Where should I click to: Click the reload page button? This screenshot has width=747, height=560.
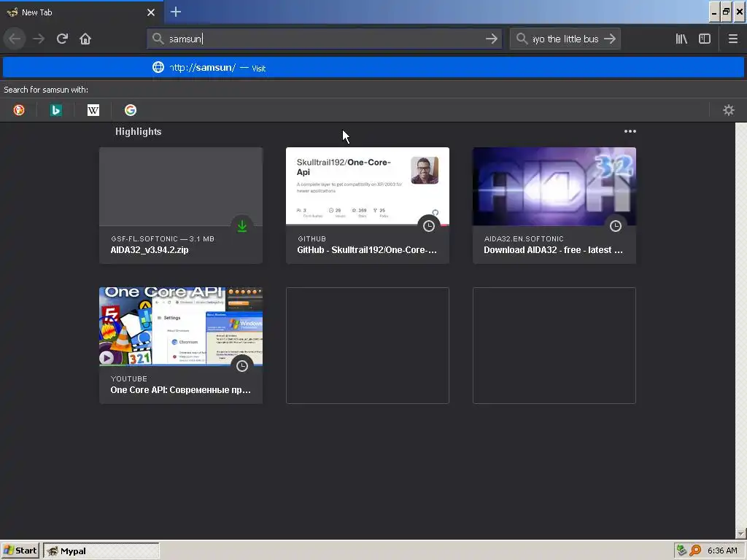(62, 39)
